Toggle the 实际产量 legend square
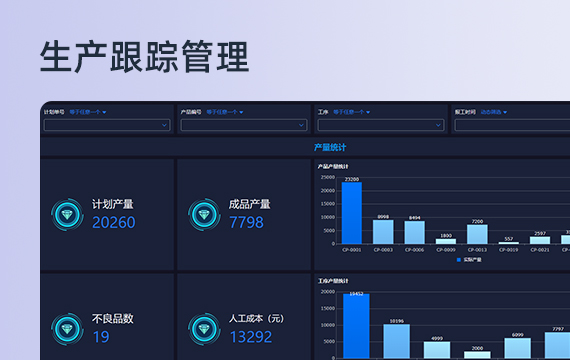Image resolution: width=570 pixels, height=360 pixels. 459,260
